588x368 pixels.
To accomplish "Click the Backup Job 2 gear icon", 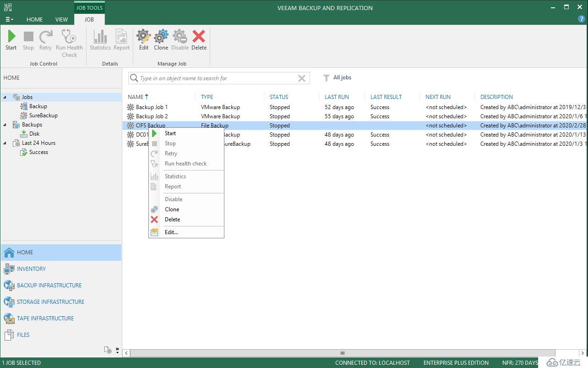I will (131, 116).
